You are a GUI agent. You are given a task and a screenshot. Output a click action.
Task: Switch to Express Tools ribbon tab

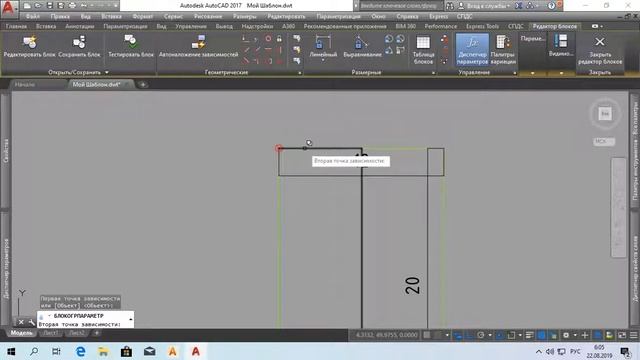(482, 26)
